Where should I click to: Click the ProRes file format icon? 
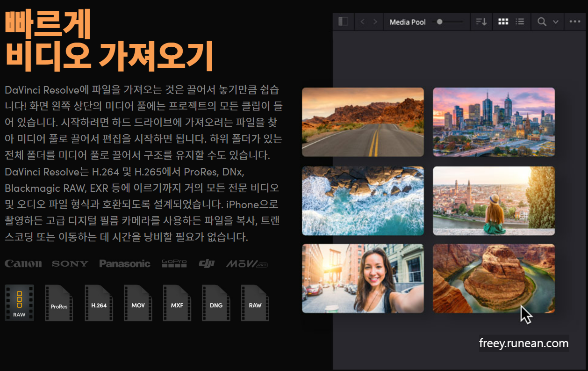tap(59, 303)
